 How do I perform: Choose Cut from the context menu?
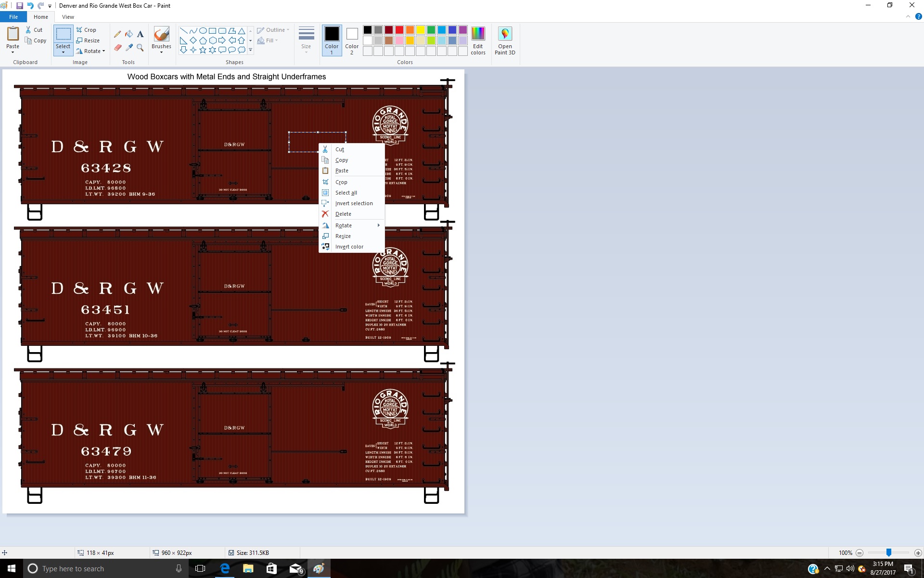pyautogui.click(x=352, y=149)
